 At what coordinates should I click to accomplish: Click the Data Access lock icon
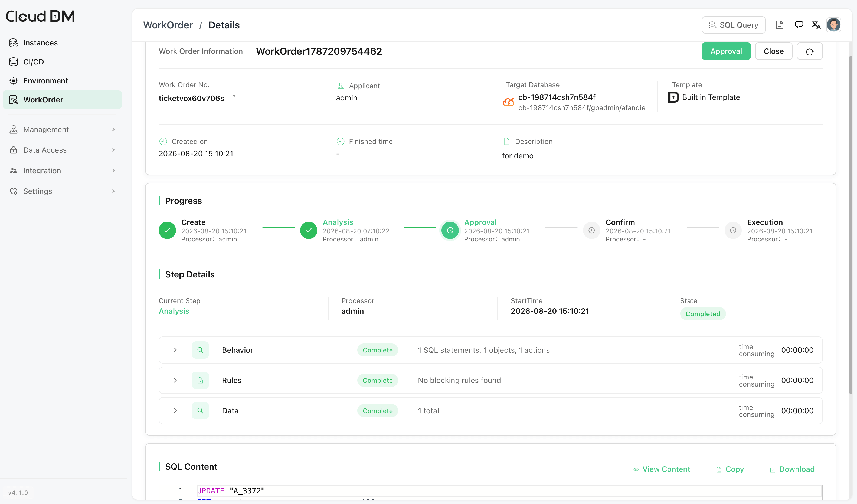(14, 150)
